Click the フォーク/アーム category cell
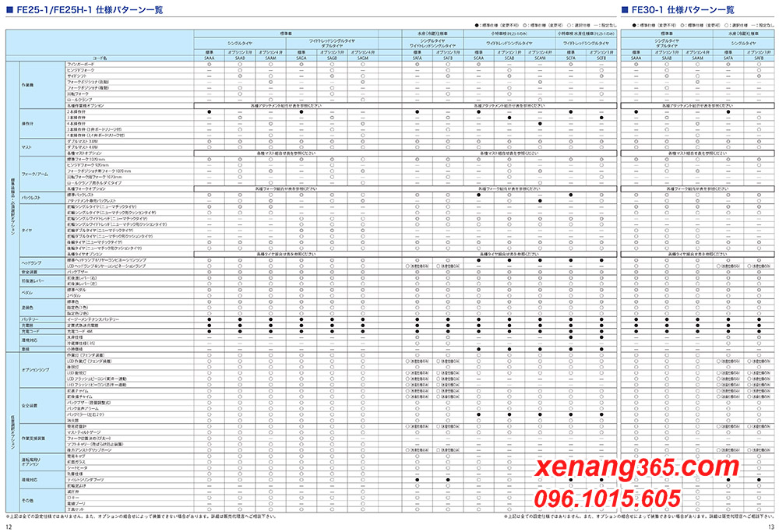This screenshot has width=779, height=532. click(42, 174)
